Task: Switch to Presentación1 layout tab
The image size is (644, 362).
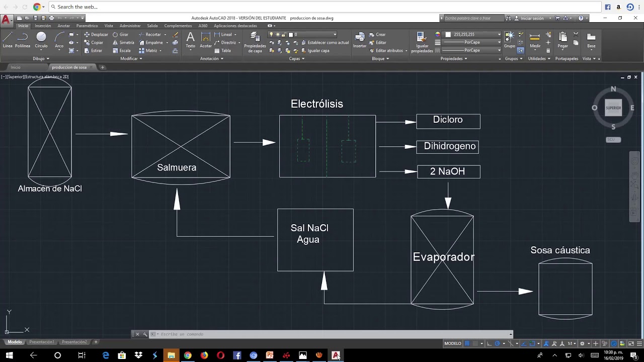Action: coord(41,342)
